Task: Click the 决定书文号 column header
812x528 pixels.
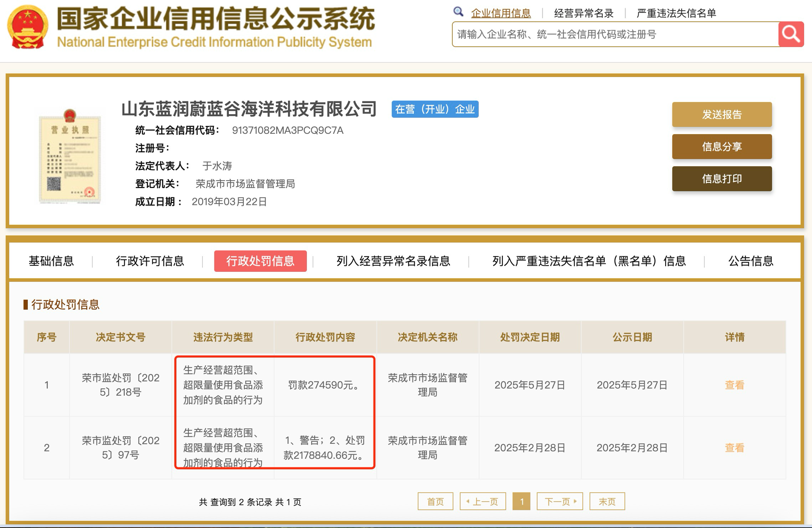Action: click(120, 337)
